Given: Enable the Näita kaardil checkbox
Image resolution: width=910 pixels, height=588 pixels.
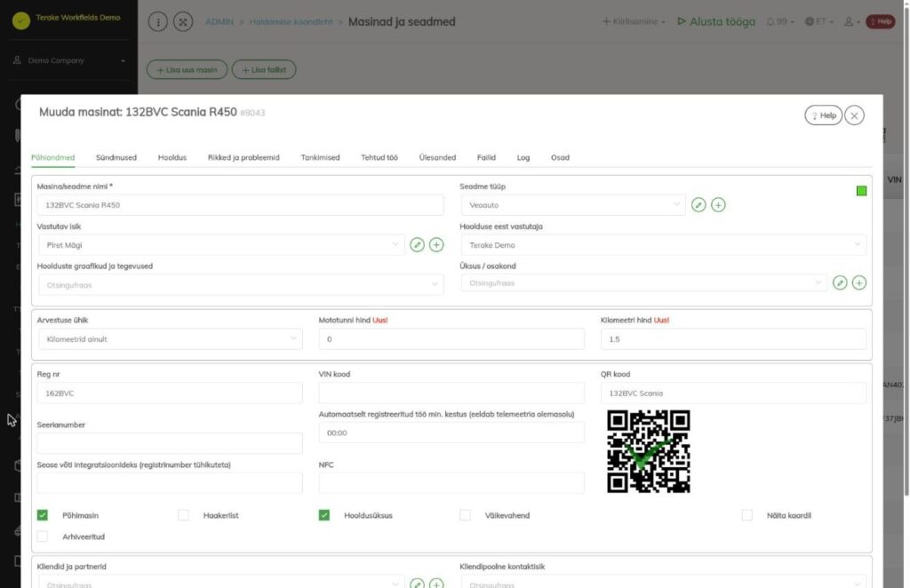Looking at the screenshot, I should (x=746, y=515).
